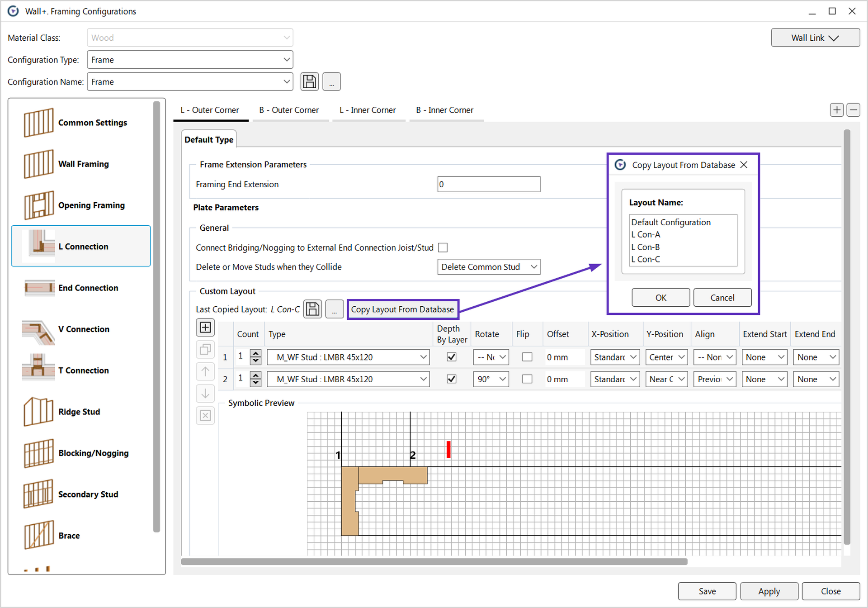
Task: Select the End Connection category
Action: tap(88, 288)
